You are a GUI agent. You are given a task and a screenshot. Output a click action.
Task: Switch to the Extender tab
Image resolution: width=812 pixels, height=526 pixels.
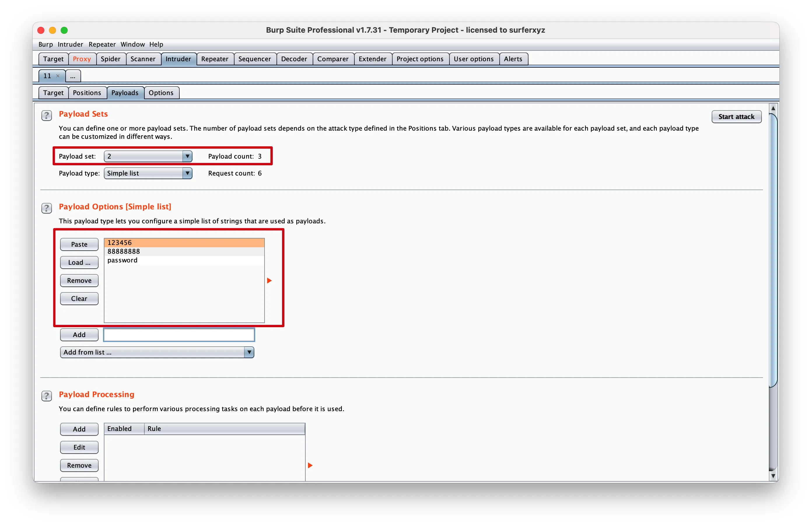click(372, 59)
